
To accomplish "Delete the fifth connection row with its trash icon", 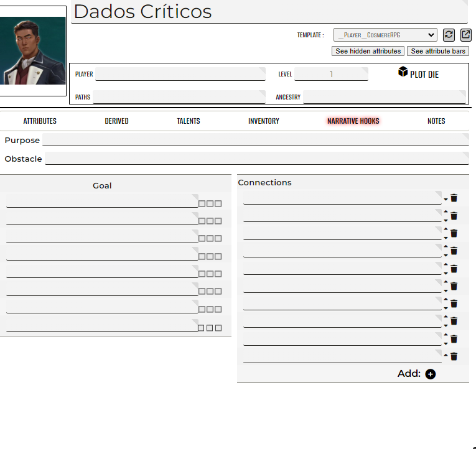I will tap(454, 269).
